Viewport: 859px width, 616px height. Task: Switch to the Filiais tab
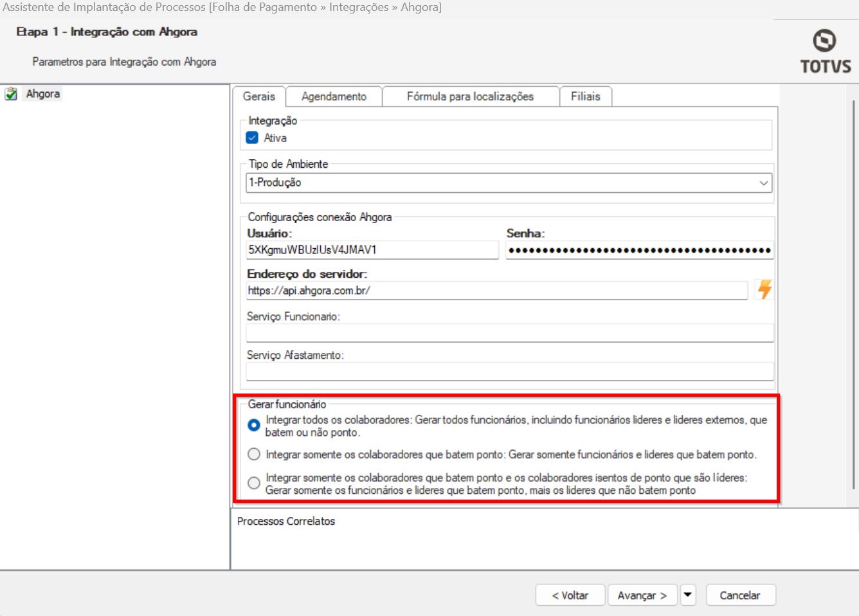586,96
